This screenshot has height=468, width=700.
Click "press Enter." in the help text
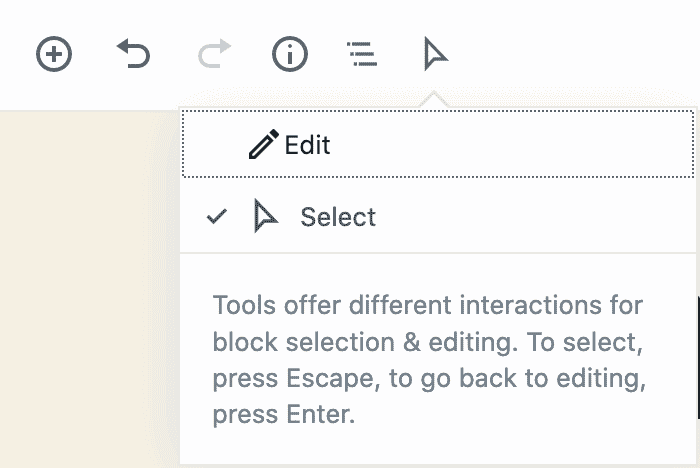click(283, 415)
